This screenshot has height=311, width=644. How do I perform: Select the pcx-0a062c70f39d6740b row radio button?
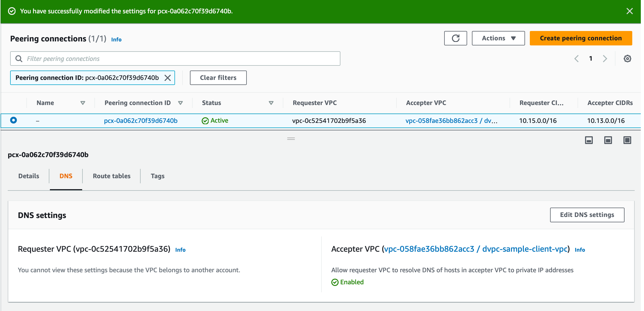click(13, 120)
